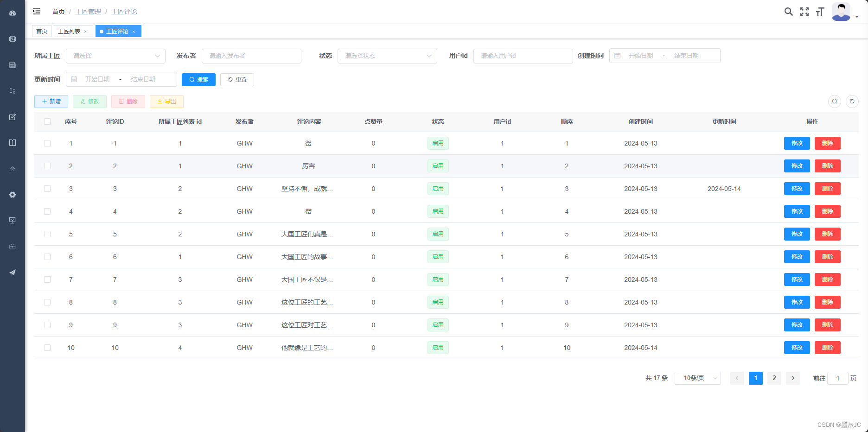Screen dimensions: 868x432
Task: Click the sidebar sliders list icon
Action: point(13,91)
